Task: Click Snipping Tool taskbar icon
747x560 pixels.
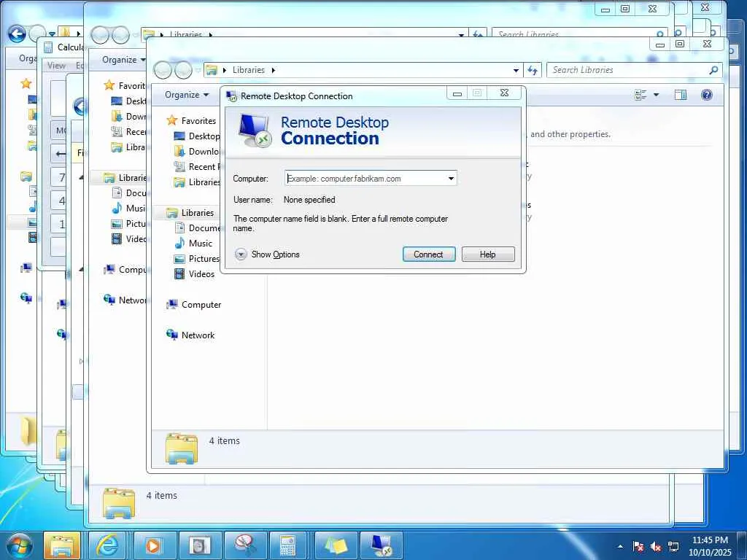Action: [x=245, y=545]
